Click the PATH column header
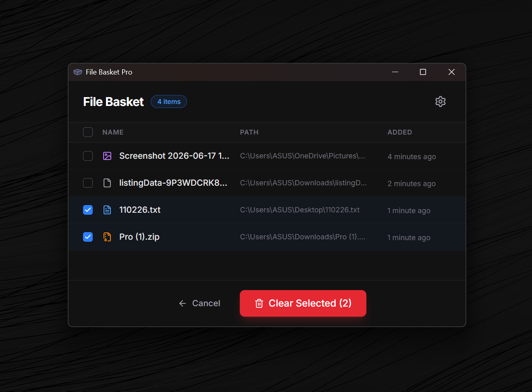The width and height of the screenshot is (532, 392). (x=249, y=132)
